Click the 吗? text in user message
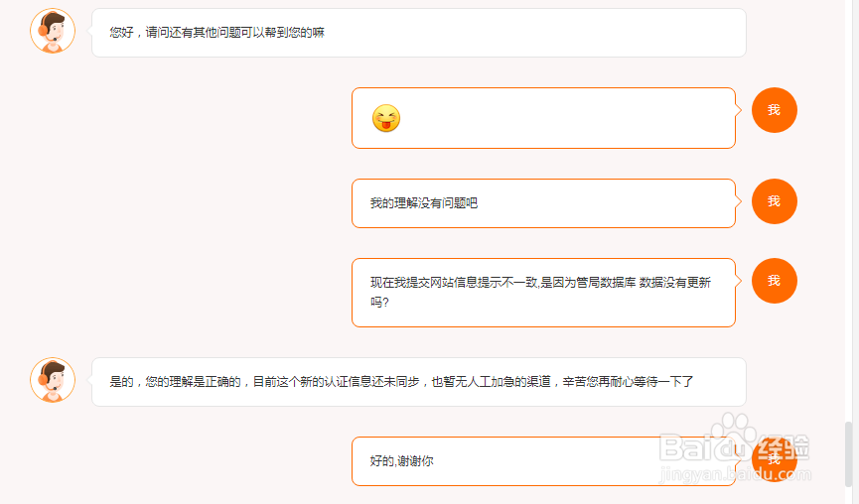859x504 pixels. point(379,302)
